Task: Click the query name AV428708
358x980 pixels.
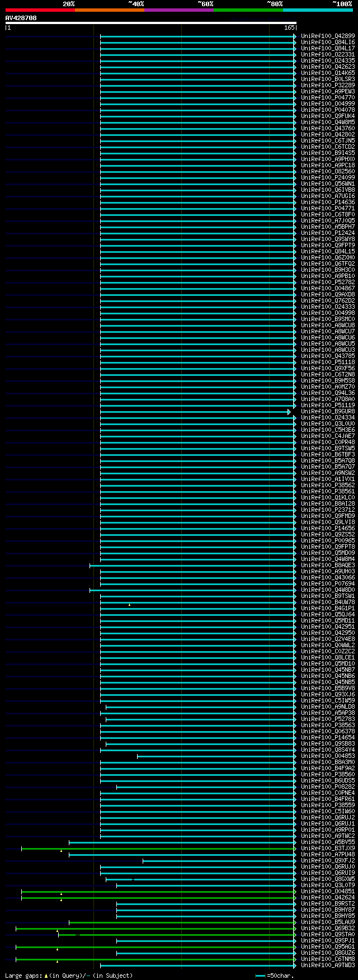Action: click(21, 18)
